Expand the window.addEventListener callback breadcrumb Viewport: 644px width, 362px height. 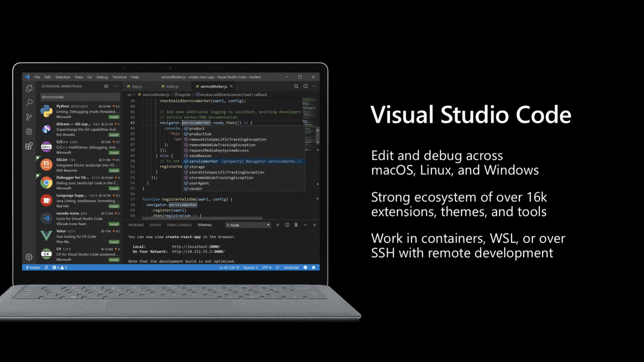point(231,95)
